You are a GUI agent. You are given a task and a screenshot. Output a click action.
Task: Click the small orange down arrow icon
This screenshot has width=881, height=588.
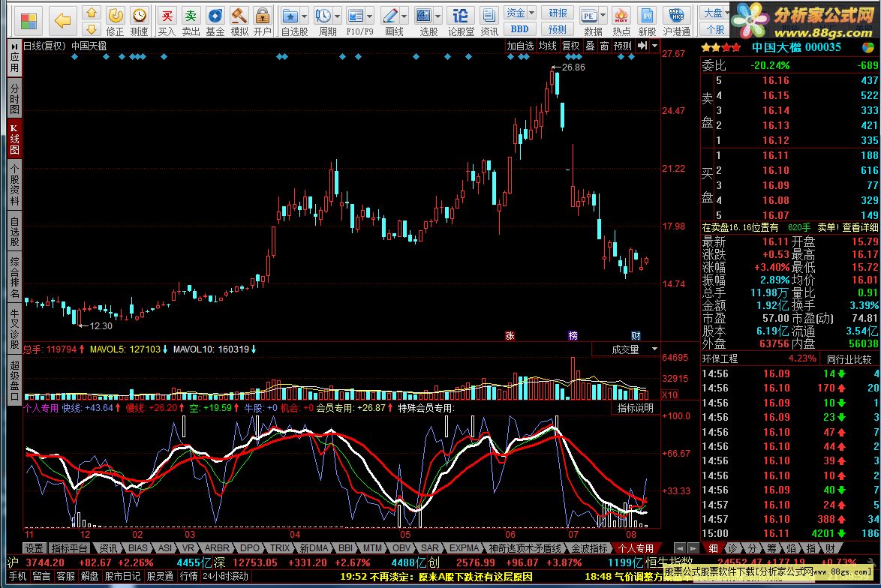(92, 28)
